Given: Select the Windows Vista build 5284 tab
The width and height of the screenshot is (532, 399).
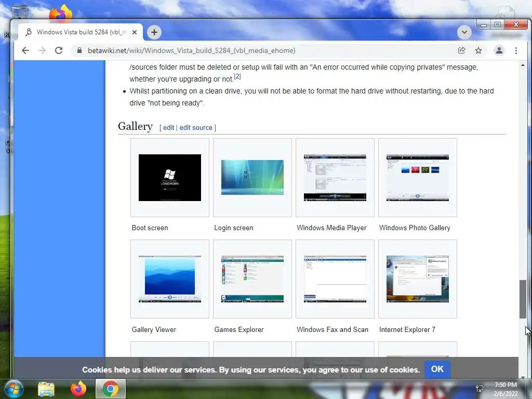Looking at the screenshot, I should point(81,32).
